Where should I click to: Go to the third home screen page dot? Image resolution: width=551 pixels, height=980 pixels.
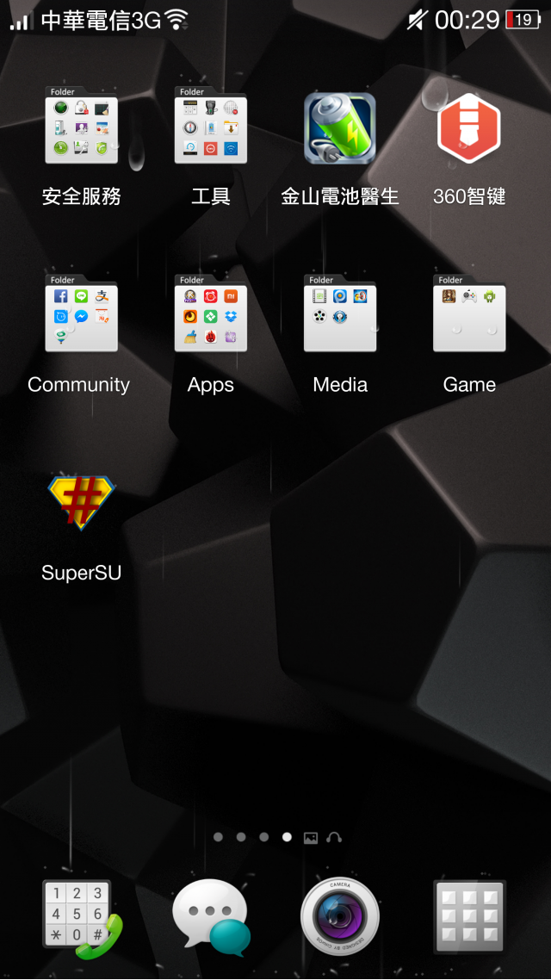click(x=264, y=837)
